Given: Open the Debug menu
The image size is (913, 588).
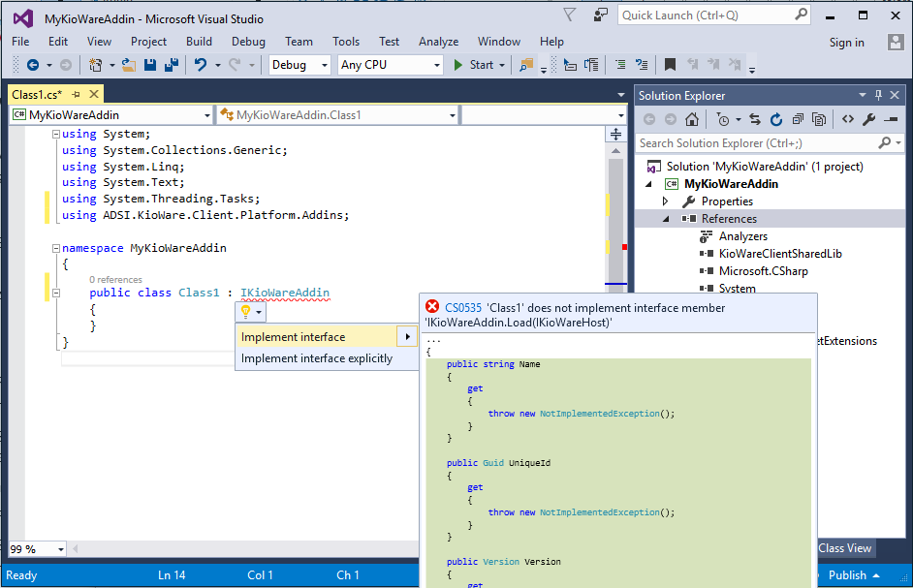Looking at the screenshot, I should [x=249, y=42].
